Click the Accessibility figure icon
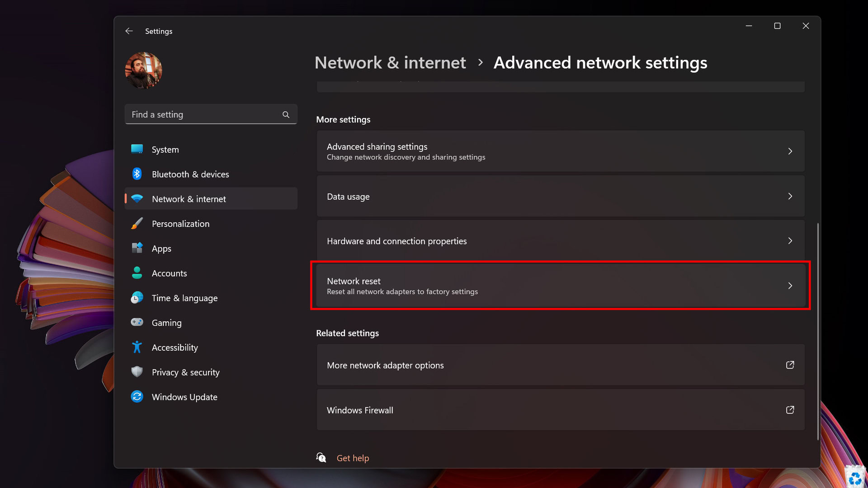This screenshot has height=488, width=868. pos(137,347)
